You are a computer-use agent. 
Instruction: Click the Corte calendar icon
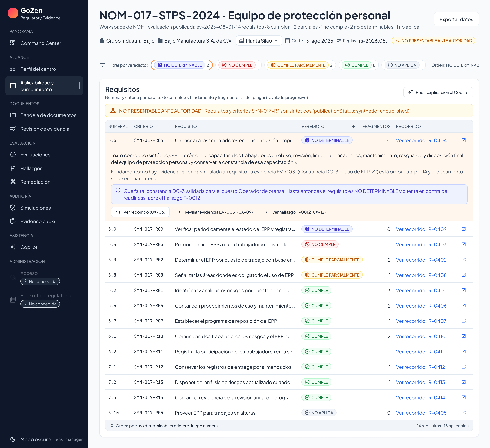[287, 41]
